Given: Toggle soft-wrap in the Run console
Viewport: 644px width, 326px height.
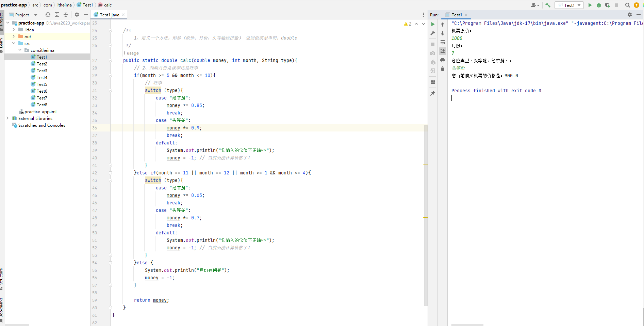Looking at the screenshot, I should 443,42.
